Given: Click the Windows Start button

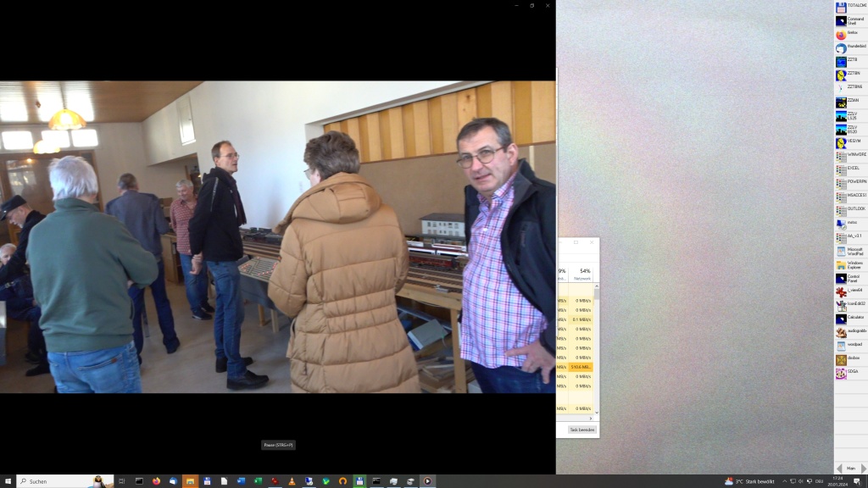Looking at the screenshot, I should (x=8, y=481).
